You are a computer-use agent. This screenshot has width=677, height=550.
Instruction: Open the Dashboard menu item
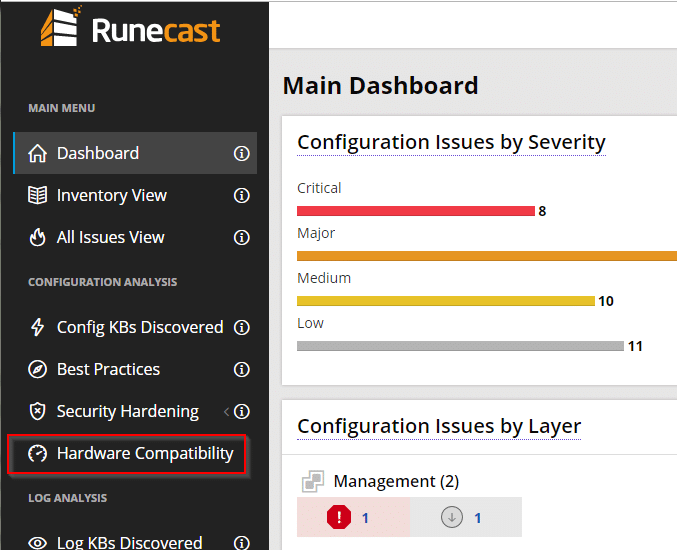tap(135, 153)
